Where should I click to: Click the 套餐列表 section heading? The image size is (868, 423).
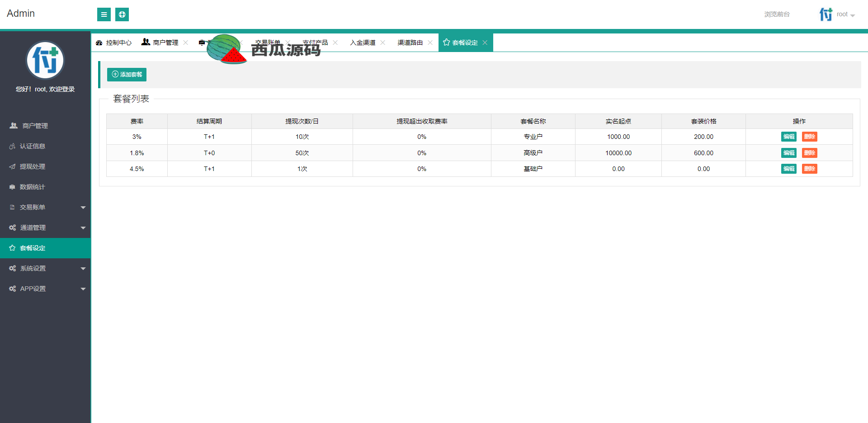131,99
